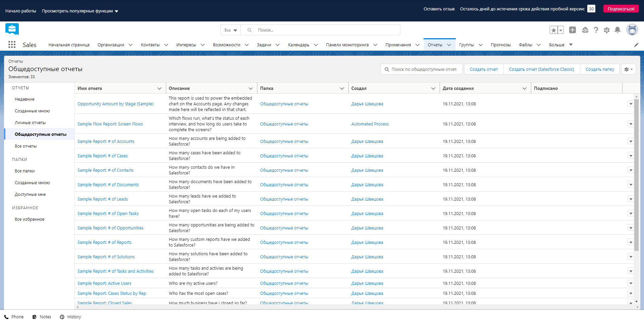Go to the Начальная страница tab
The image size is (644, 323).
tap(69, 45)
